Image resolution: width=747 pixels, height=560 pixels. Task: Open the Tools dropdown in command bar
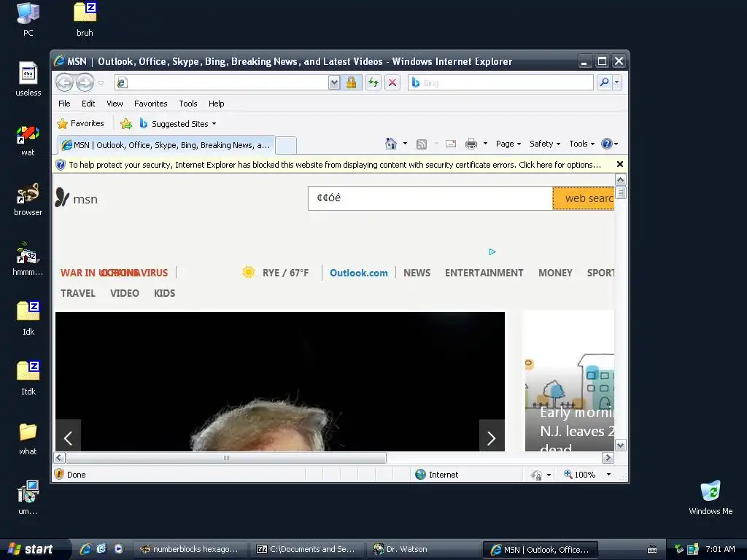[581, 144]
